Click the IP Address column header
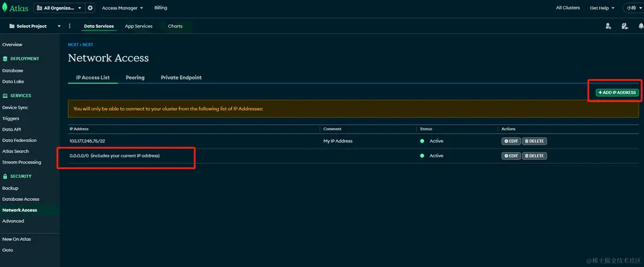The width and height of the screenshot is (644, 267). 79,129
